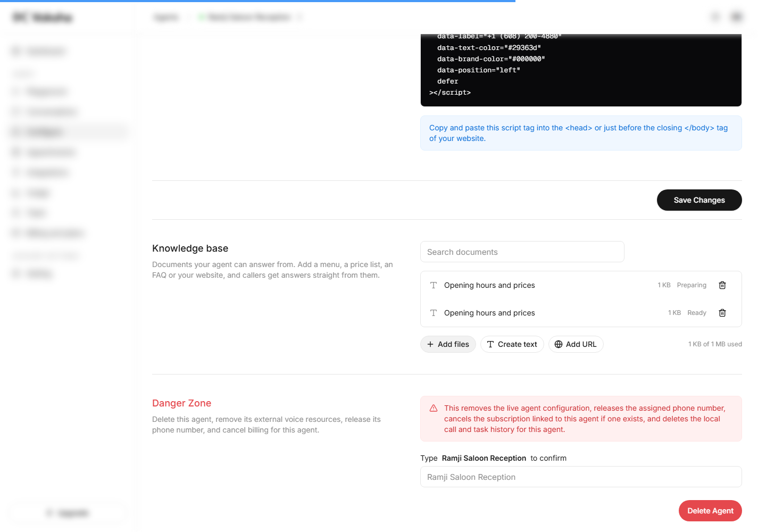
Task: Click the data-position="left" code line
Action: 479,70
